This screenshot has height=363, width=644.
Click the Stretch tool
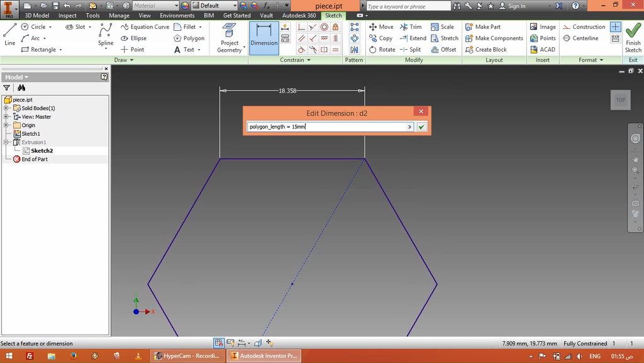[x=445, y=38]
